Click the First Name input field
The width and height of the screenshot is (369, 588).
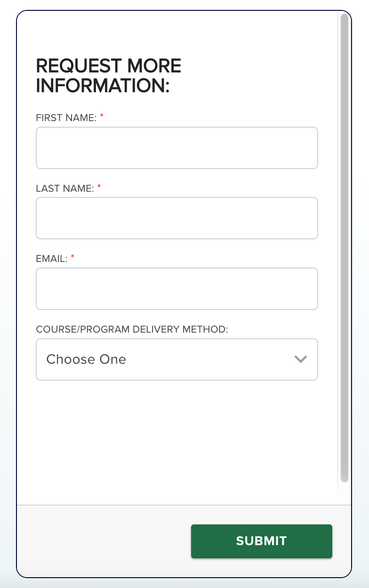click(176, 148)
